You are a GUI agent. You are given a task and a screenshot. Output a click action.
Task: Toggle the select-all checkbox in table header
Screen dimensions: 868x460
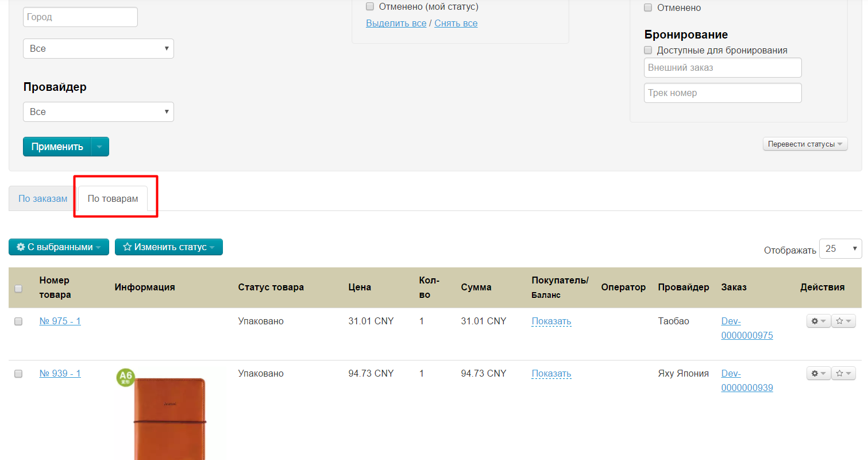[18, 289]
